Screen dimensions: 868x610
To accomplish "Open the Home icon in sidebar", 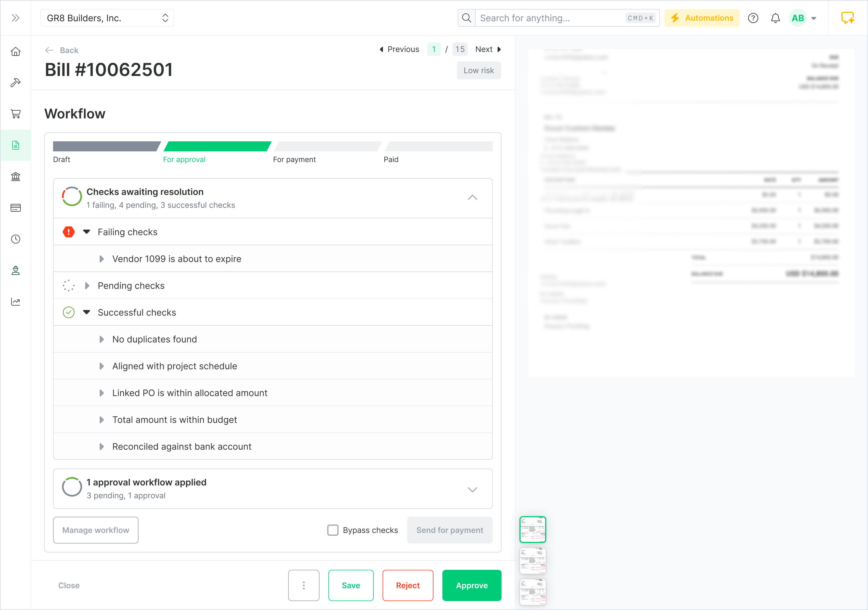I will pos(16,51).
